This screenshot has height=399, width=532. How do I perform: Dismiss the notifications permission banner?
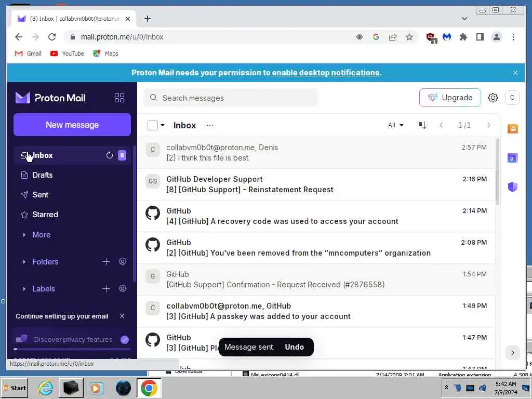tap(515, 73)
